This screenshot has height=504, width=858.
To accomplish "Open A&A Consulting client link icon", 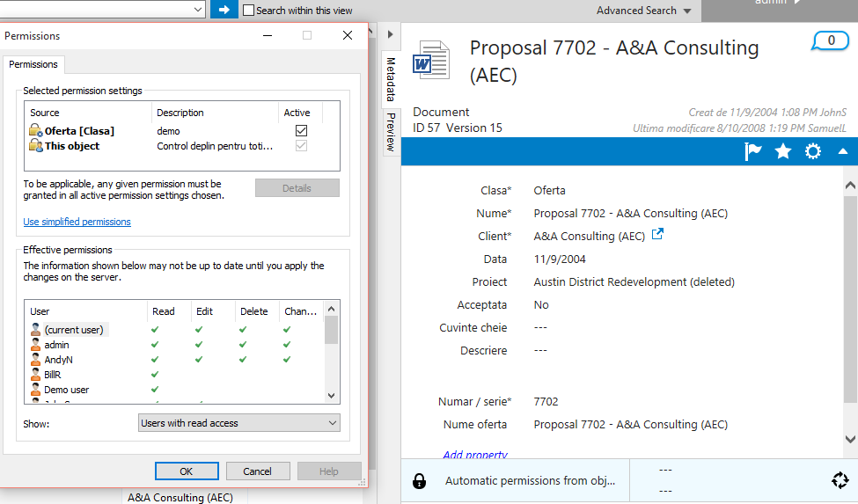I will (656, 235).
